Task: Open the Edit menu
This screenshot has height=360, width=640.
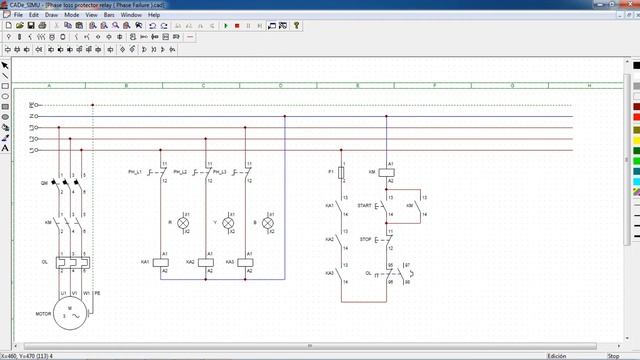Action: point(33,15)
